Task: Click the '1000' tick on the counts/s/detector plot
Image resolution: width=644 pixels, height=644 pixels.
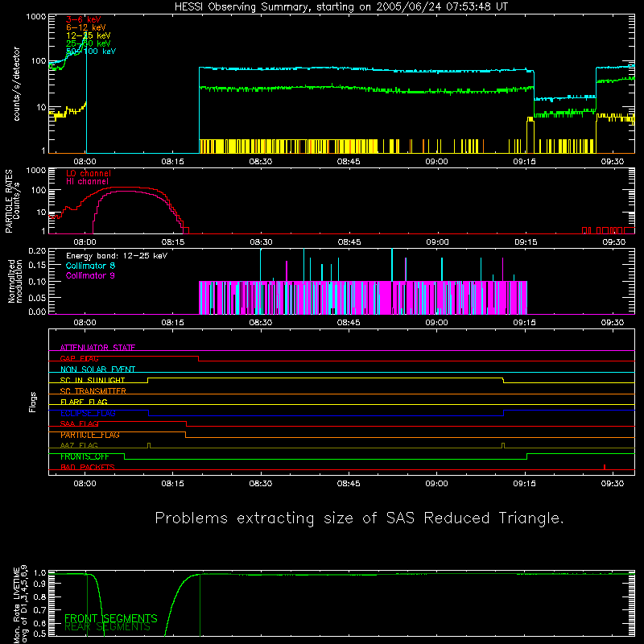Action: click(x=36, y=17)
